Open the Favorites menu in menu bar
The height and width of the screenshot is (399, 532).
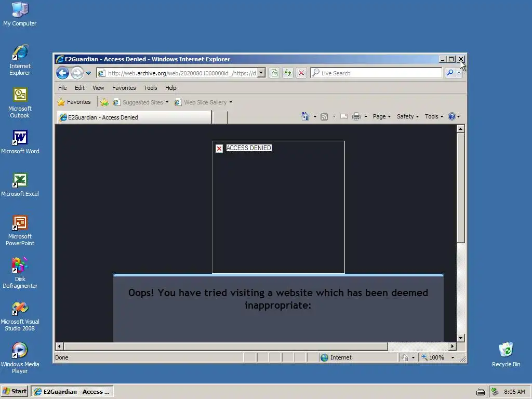click(x=124, y=88)
